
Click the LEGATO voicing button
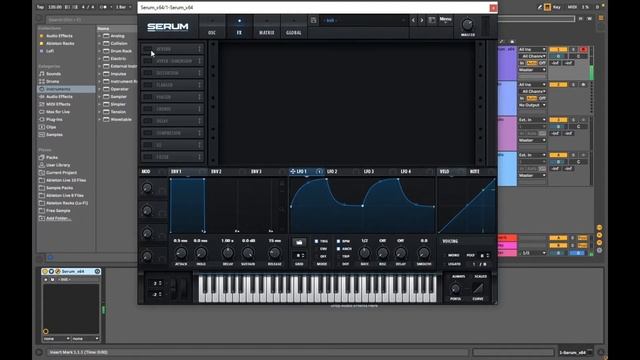pos(453,264)
